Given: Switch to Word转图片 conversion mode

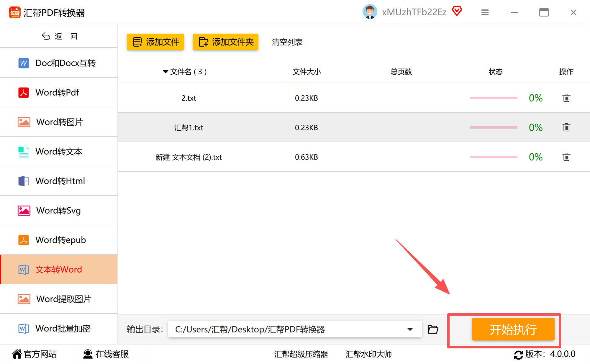Looking at the screenshot, I should [x=59, y=122].
